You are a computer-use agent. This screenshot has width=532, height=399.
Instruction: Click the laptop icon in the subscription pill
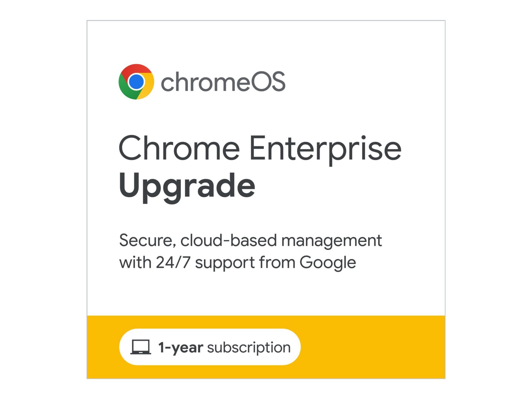point(141,347)
